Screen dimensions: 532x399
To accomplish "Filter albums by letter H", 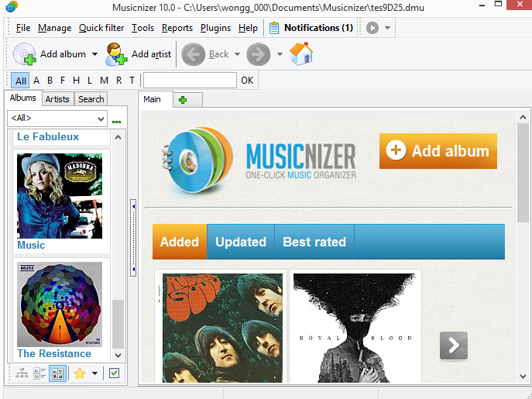I will point(76,81).
